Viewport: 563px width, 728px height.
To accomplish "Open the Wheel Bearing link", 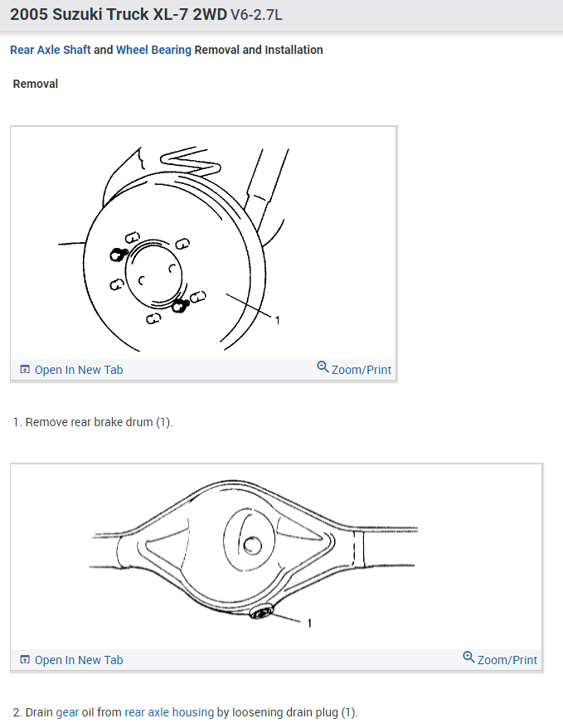I will pos(153,50).
